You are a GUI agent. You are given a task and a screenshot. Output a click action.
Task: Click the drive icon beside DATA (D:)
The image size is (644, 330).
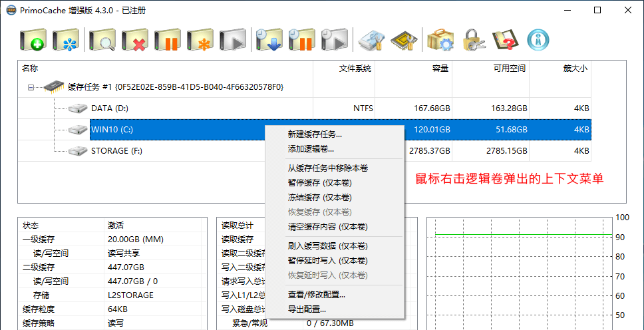click(x=78, y=108)
